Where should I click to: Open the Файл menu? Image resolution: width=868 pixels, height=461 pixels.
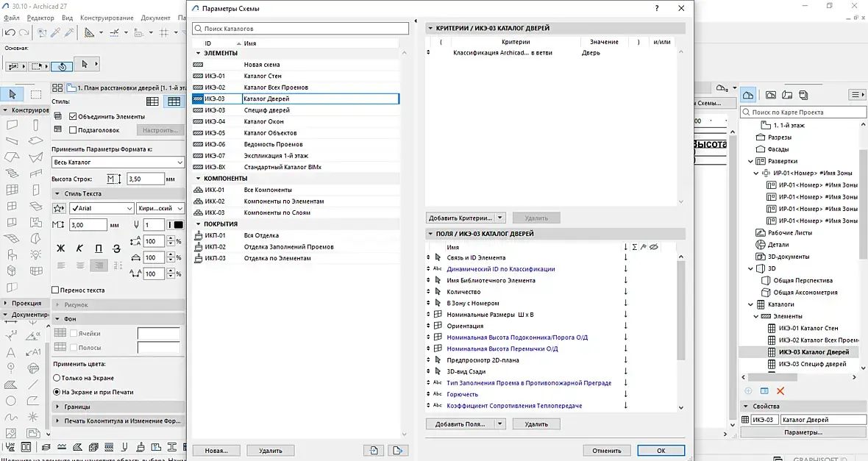click(11, 18)
